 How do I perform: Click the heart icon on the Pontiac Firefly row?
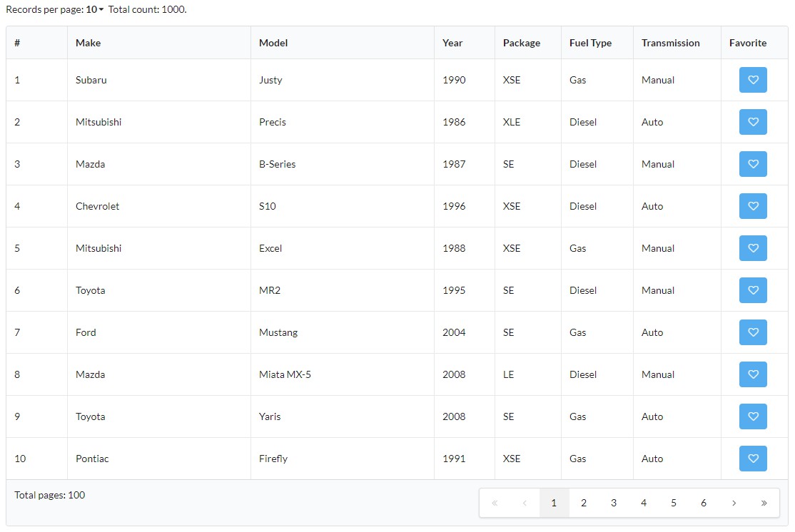tap(753, 459)
